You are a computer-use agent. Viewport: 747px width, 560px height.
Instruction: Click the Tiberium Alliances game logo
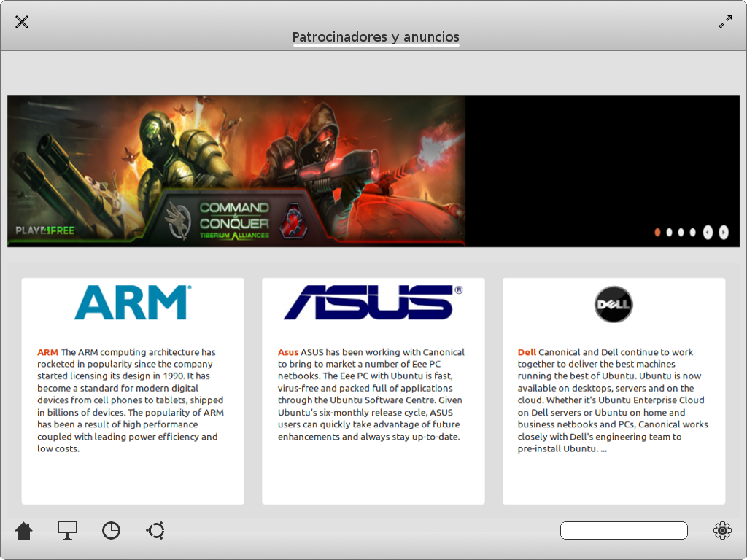(234, 221)
